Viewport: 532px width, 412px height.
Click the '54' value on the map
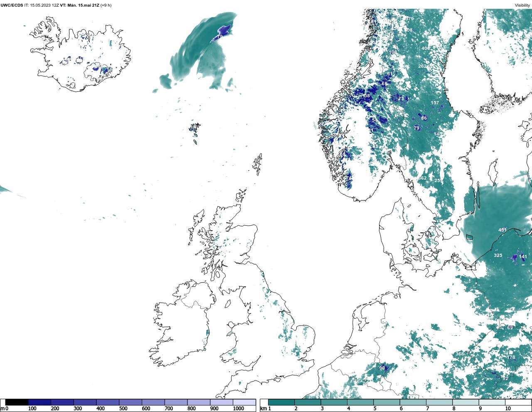coord(374,120)
